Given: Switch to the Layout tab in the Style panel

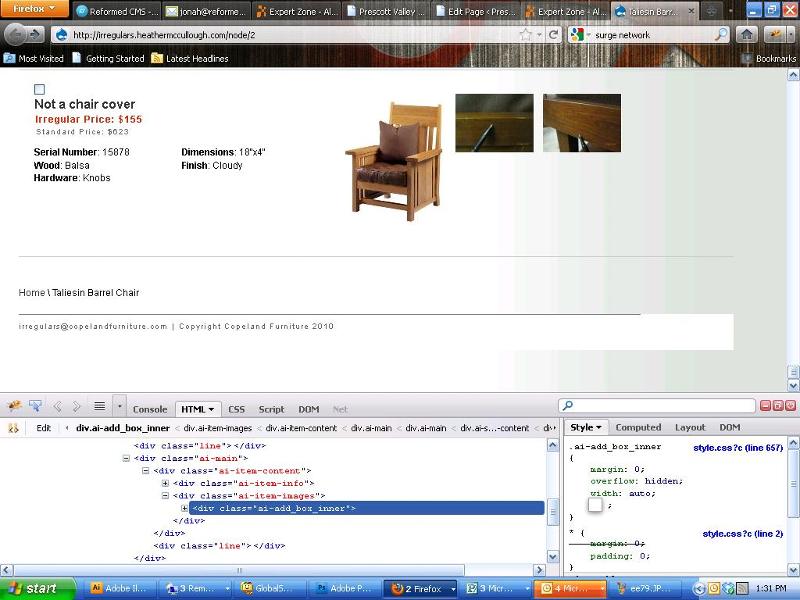Looking at the screenshot, I should (690, 427).
